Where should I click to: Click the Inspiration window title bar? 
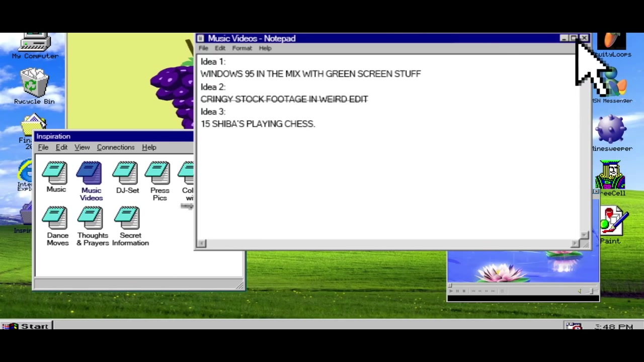click(115, 136)
